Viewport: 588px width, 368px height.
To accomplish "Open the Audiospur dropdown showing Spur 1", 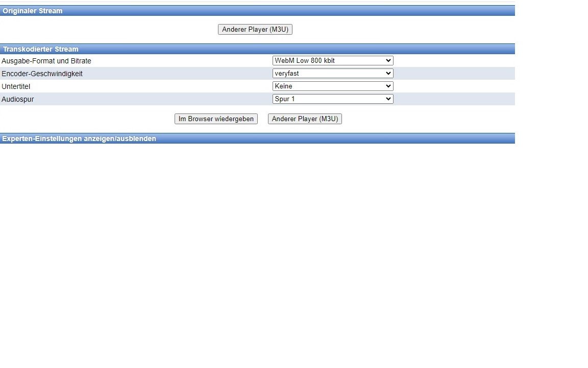I will [332, 99].
